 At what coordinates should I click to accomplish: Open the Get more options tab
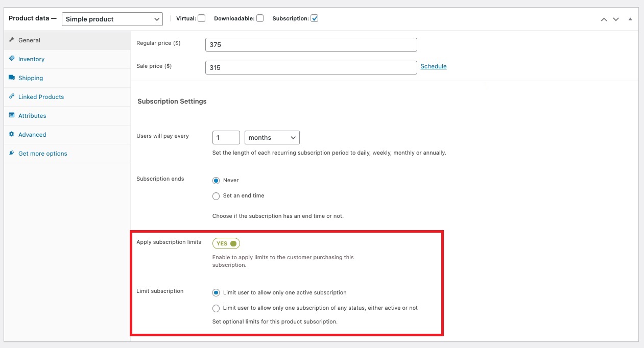[x=67, y=154]
